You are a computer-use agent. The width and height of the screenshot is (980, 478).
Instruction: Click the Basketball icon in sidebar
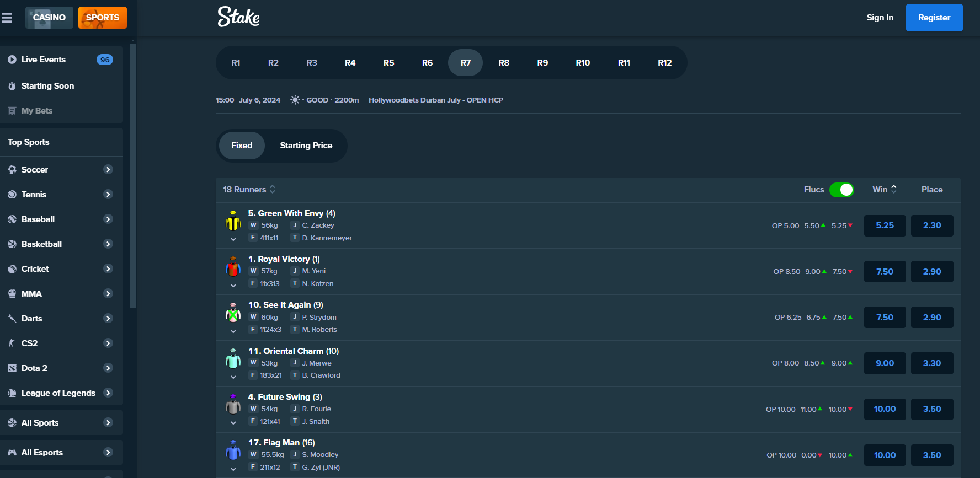tap(12, 244)
